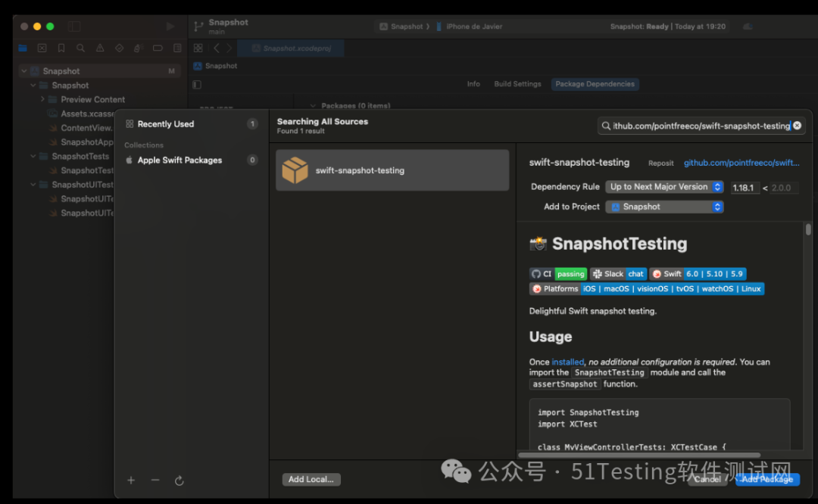Open the Add to Project dropdown
818x504 pixels.
(664, 207)
